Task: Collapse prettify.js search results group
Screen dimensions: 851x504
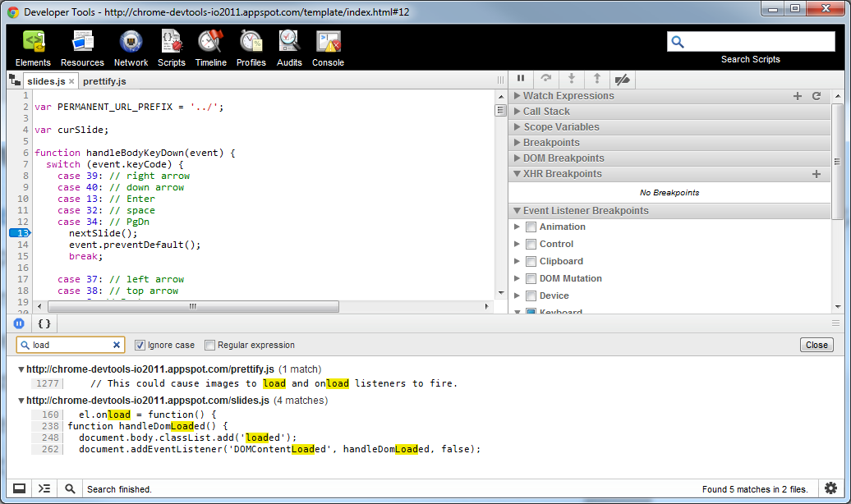Action: tap(21, 369)
